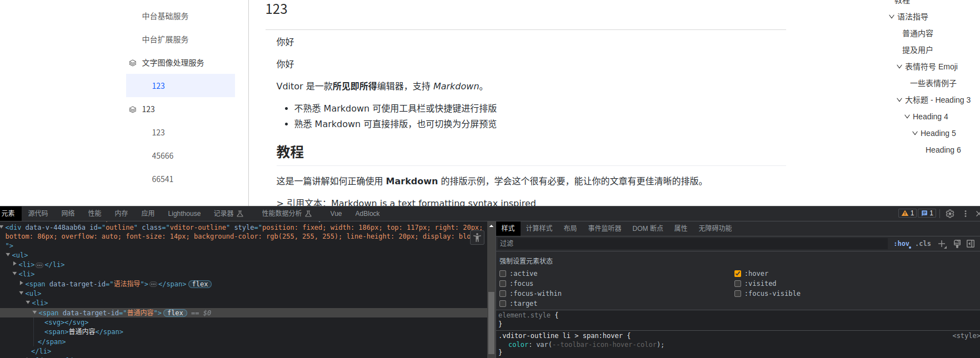Switch to 性能 DevTools tab
The width and height of the screenshot is (980, 358).
(x=94, y=214)
